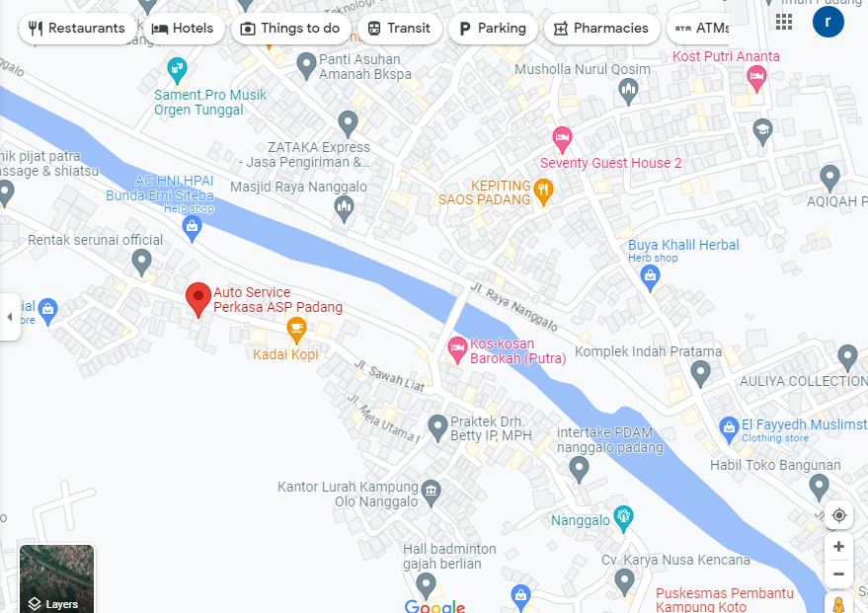Choose the Pharmacies filter chip

click(x=601, y=29)
